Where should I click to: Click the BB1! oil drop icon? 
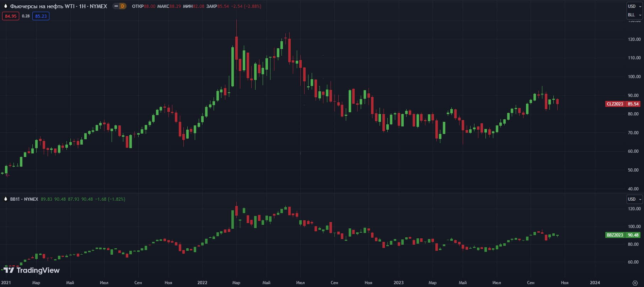click(x=6, y=199)
